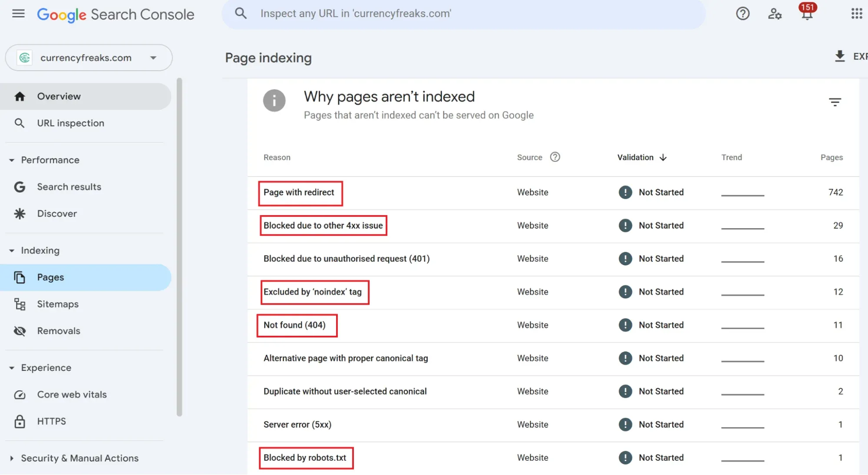Click the account/people management icon
Image resolution: width=868 pixels, height=475 pixels.
[x=774, y=15]
